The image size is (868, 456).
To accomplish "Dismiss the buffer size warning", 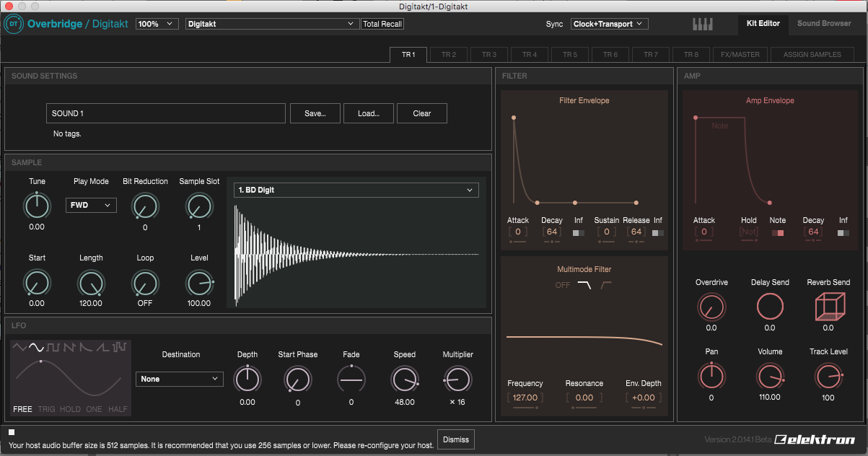I will pyautogui.click(x=456, y=439).
